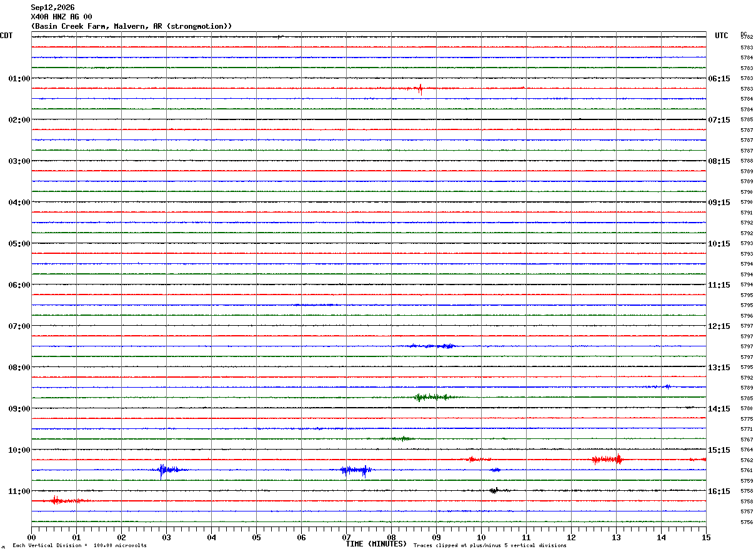The image size is (756, 554).
Task: Click the X40A HNZ AG 00 station header
Action: (x=61, y=17)
